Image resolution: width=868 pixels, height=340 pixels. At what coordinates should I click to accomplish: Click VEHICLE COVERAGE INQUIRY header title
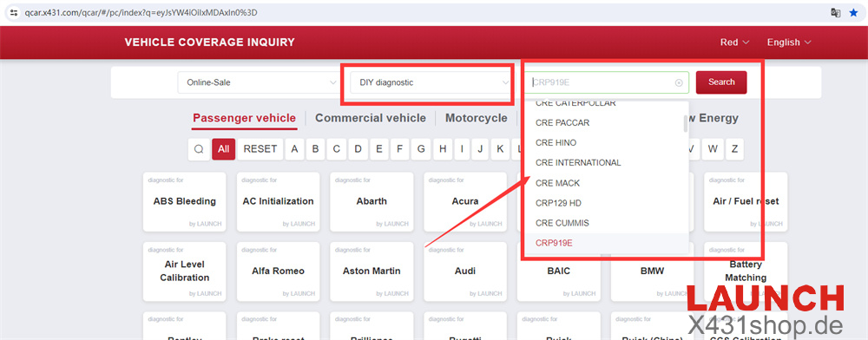click(210, 42)
